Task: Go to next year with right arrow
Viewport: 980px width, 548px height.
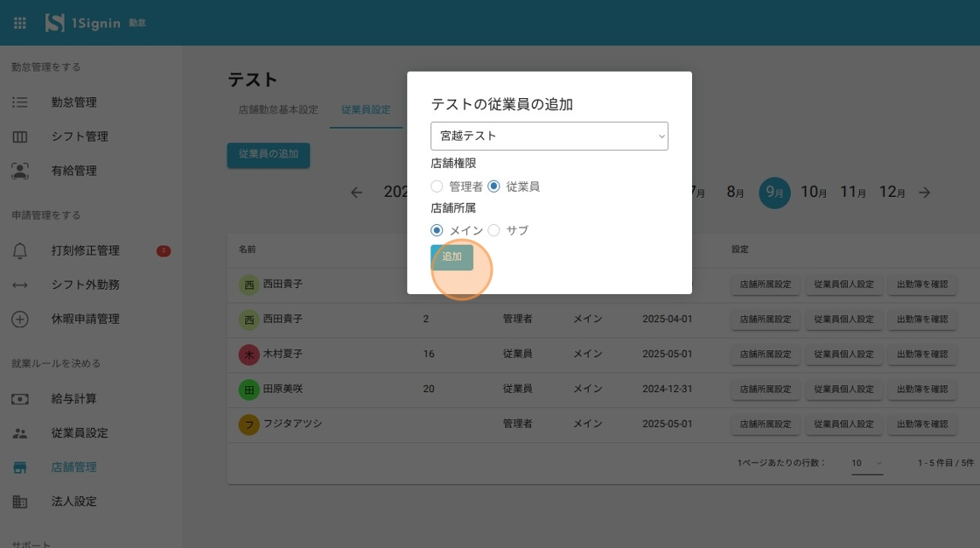Action: pyautogui.click(x=924, y=193)
